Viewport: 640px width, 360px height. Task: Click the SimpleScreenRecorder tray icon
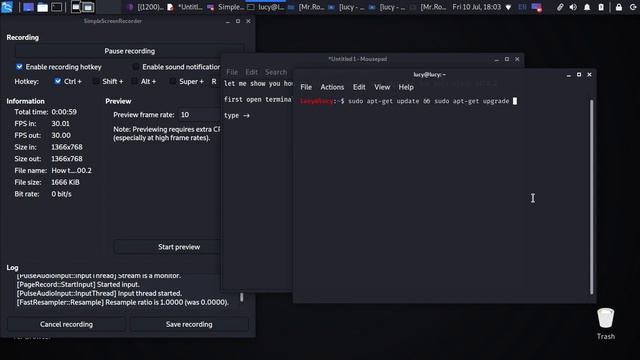point(537,7)
